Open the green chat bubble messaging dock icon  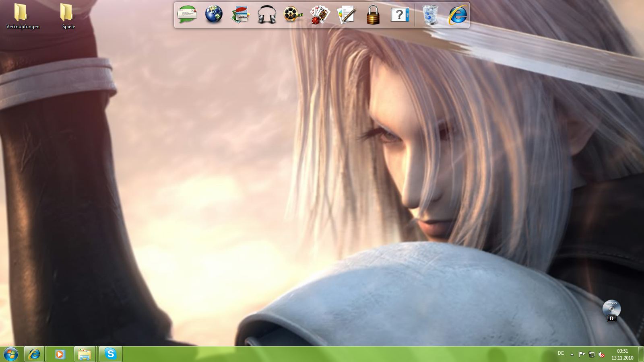tap(187, 14)
